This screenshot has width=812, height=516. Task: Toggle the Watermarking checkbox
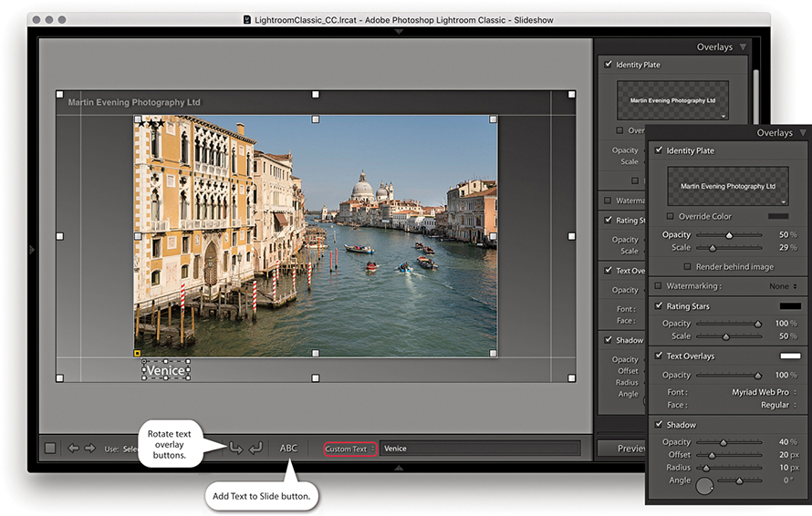point(659,286)
